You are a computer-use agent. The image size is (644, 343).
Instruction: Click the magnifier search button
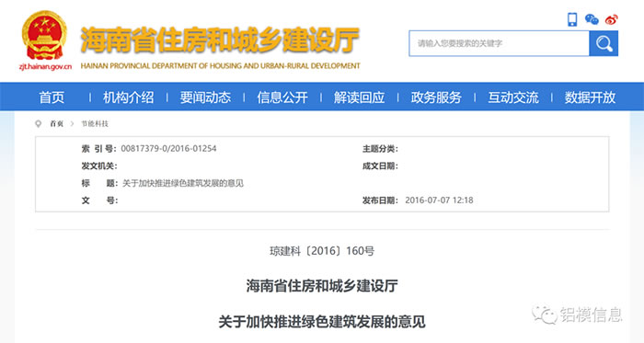pyautogui.click(x=604, y=43)
